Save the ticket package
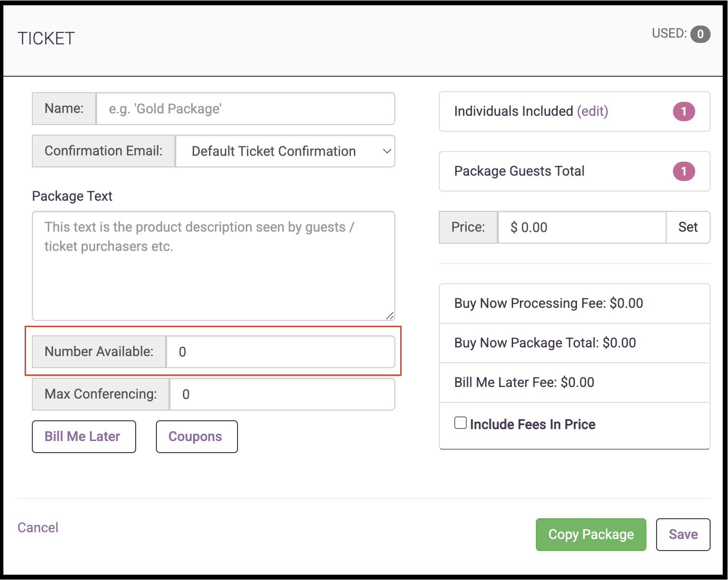Screen dimensions: 728x580 point(683,535)
